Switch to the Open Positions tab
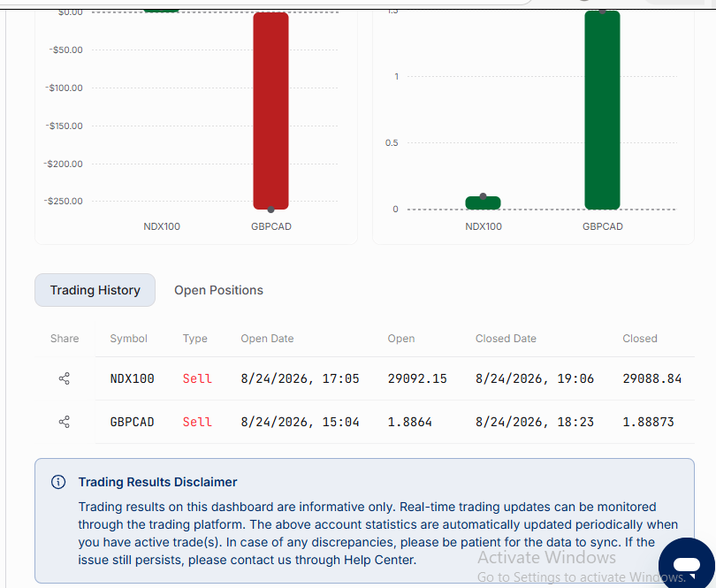716x588 pixels. (x=218, y=290)
